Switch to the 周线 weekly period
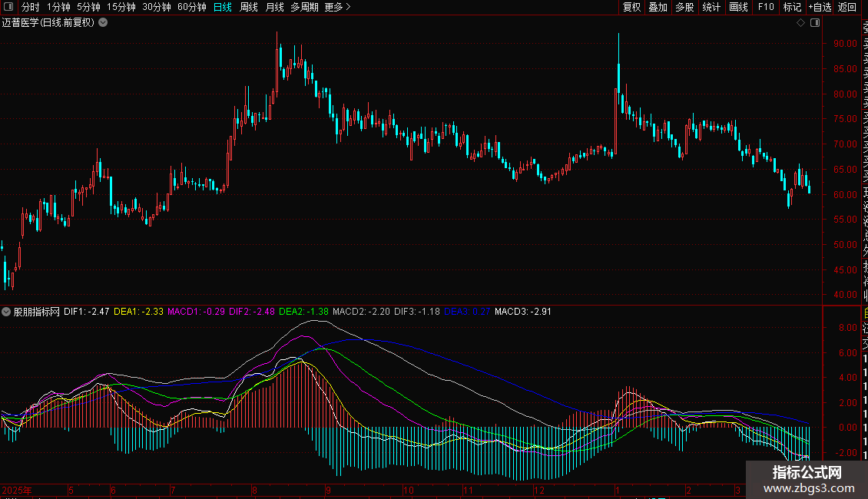This screenshot has height=499, width=868. (249, 8)
